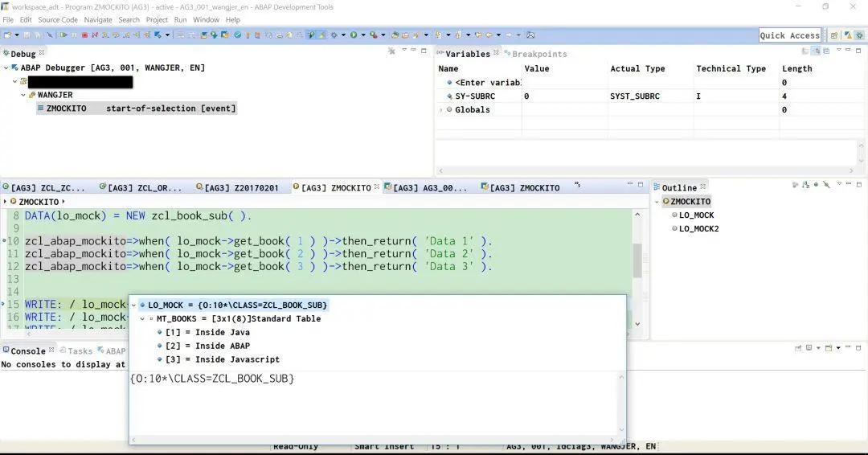Screen dimensions: 868x455
Task: Click the Quick Access field
Action: click(x=789, y=35)
